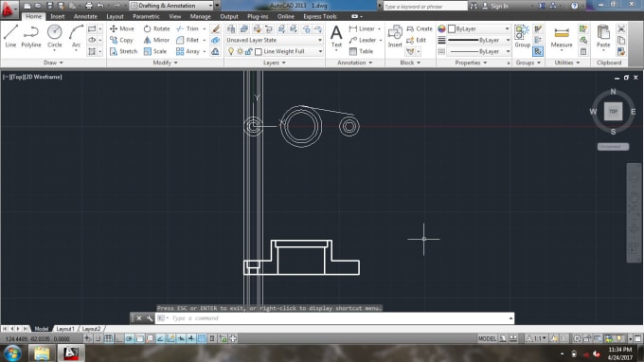Switch to the View ribbon tab
The width and height of the screenshot is (644, 362).
click(x=175, y=16)
